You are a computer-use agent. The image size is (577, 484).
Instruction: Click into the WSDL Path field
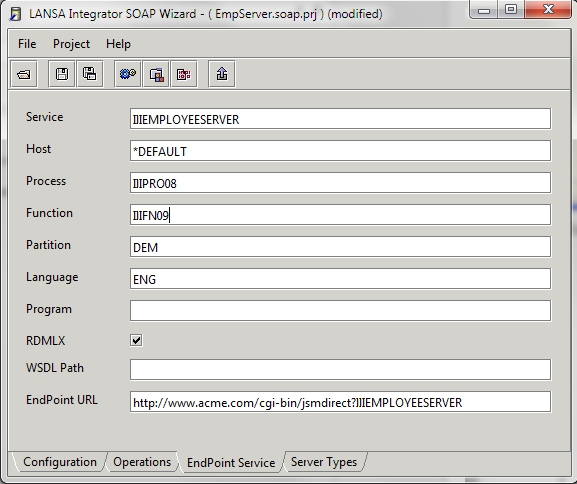click(340, 370)
